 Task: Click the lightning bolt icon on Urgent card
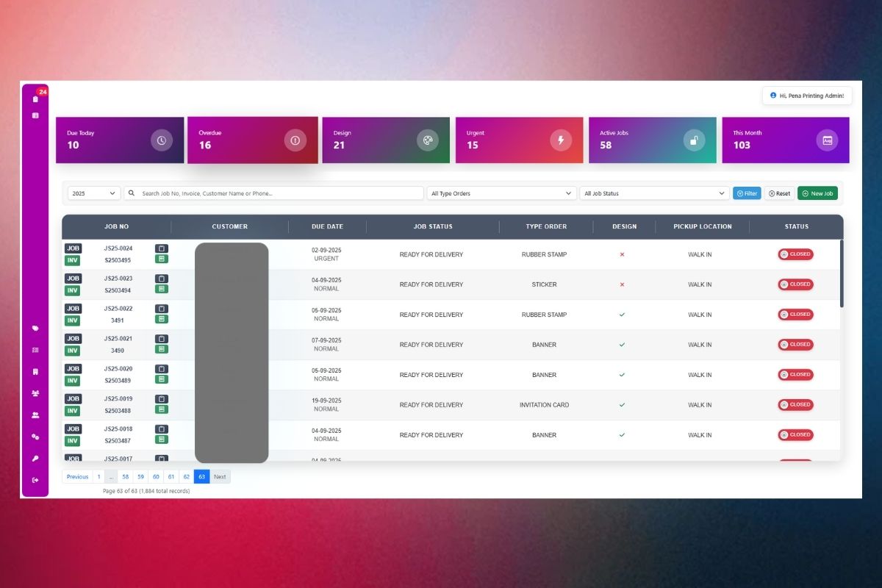(561, 140)
